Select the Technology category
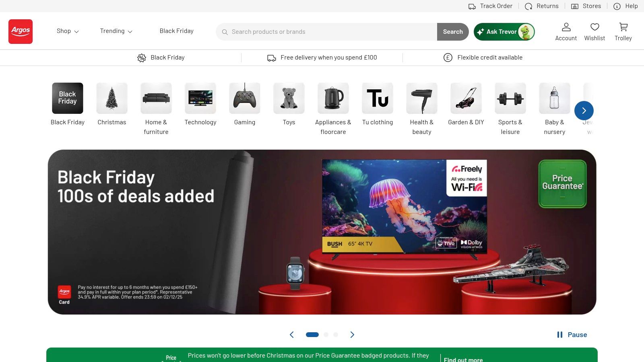This screenshot has height=362, width=644. tap(200, 104)
